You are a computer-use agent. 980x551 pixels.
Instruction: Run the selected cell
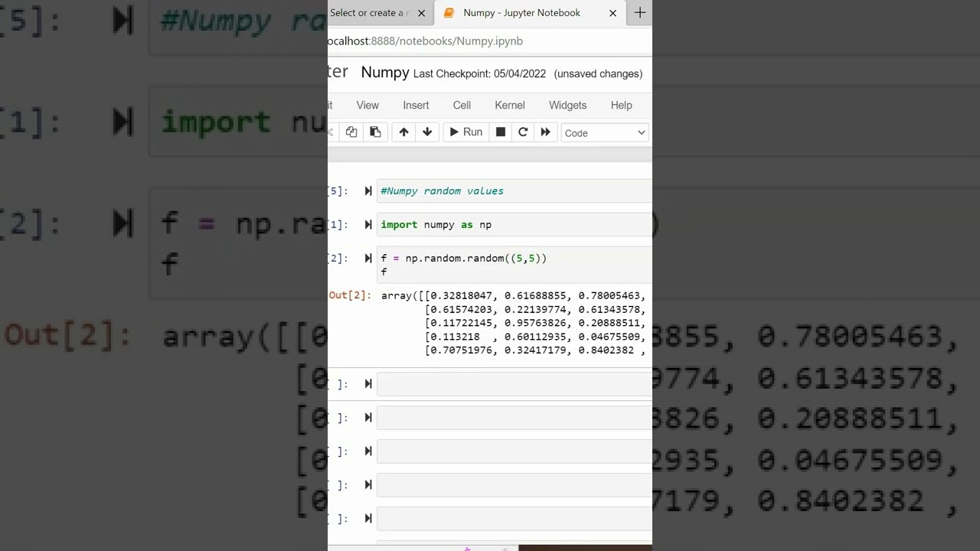click(x=465, y=132)
